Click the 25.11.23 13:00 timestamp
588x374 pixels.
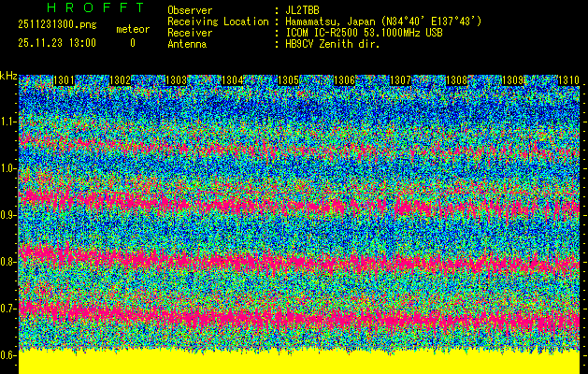[x=57, y=43]
